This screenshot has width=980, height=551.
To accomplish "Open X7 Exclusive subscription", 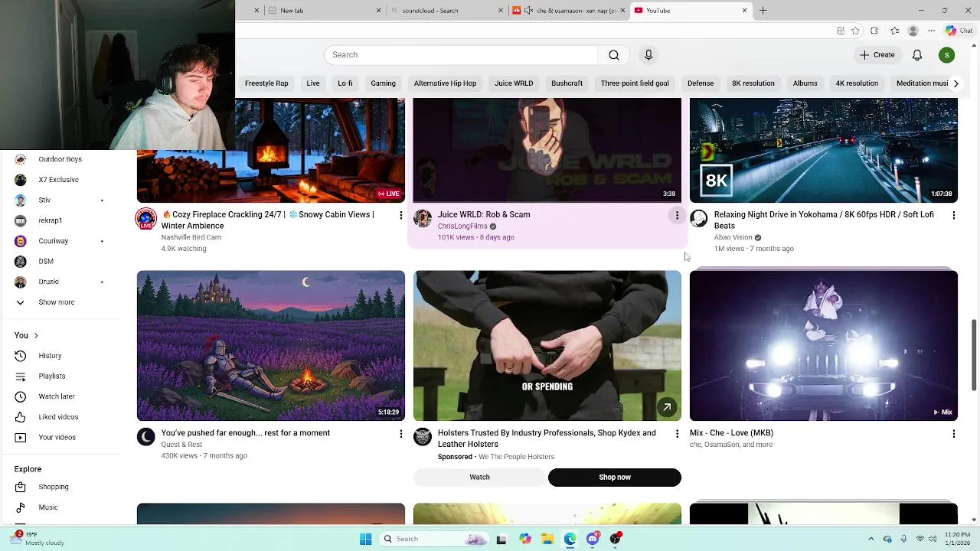I will pos(60,180).
